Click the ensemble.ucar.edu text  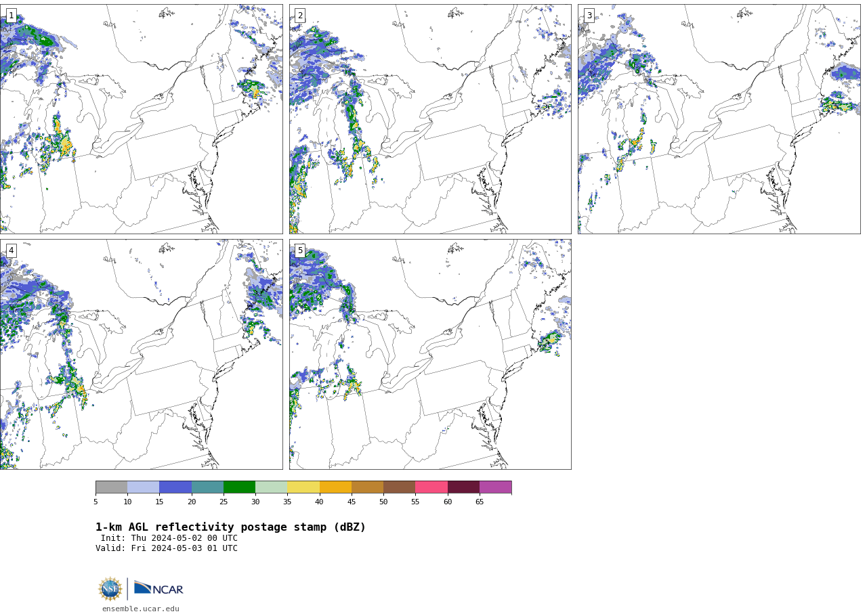tap(141, 609)
